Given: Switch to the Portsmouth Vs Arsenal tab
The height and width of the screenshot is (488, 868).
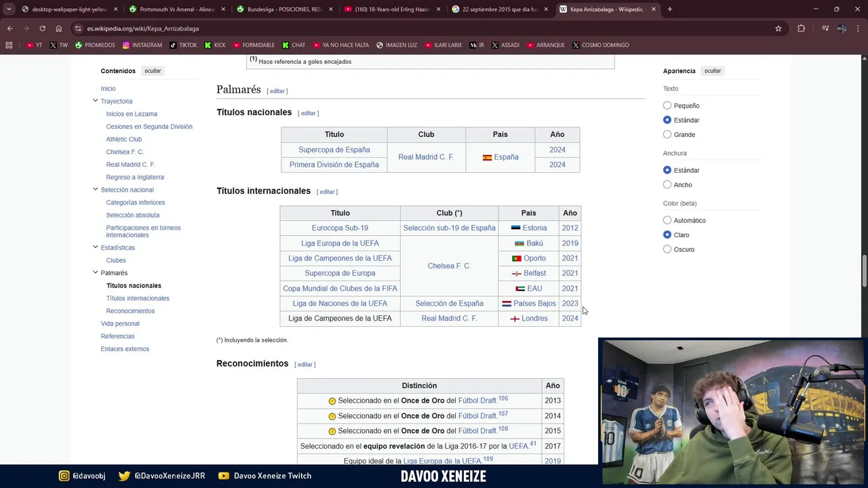Looking at the screenshot, I should point(176,9).
